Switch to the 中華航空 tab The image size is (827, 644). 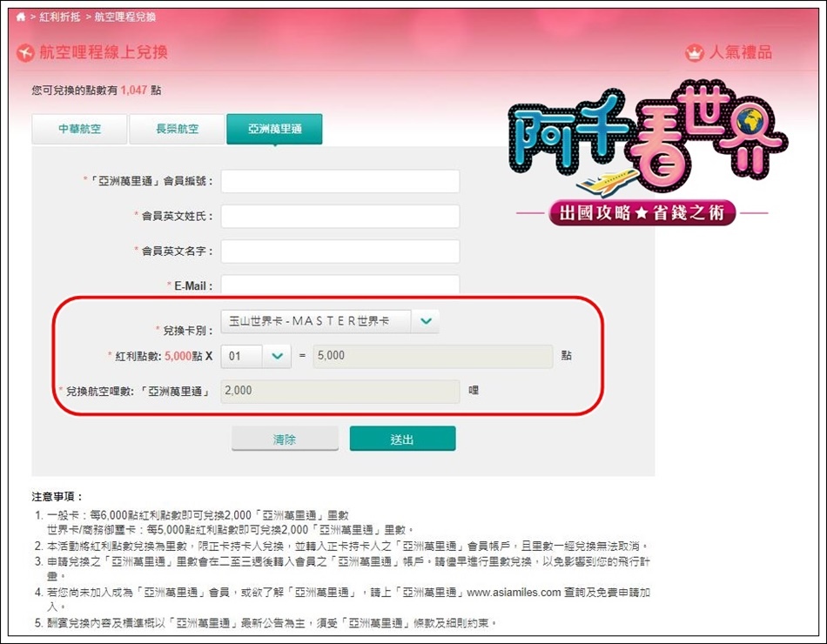[x=79, y=129]
